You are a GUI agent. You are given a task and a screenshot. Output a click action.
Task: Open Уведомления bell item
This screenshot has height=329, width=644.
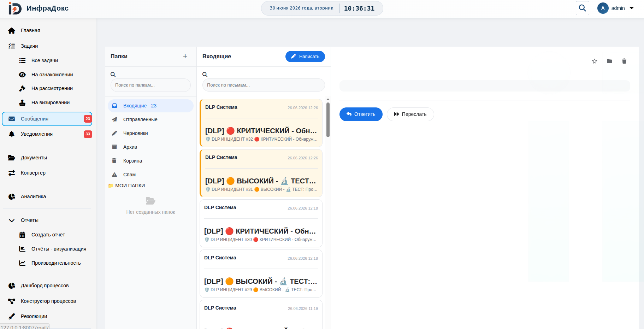[47, 134]
